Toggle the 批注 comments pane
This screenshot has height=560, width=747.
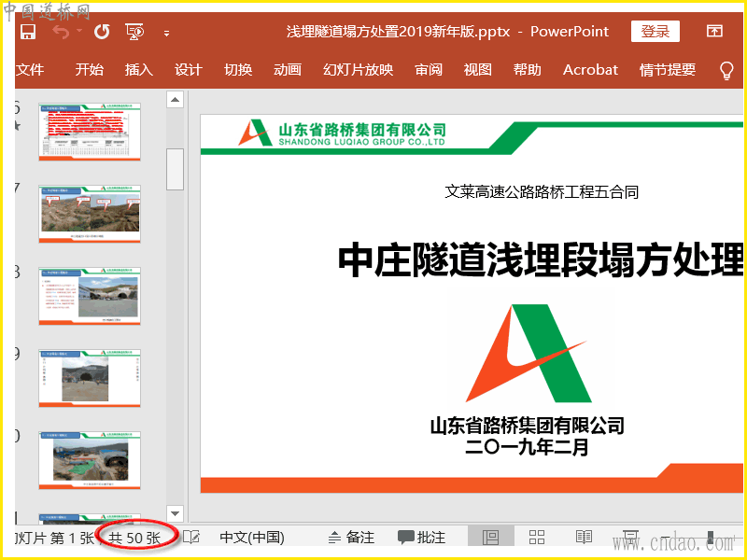[x=422, y=538]
